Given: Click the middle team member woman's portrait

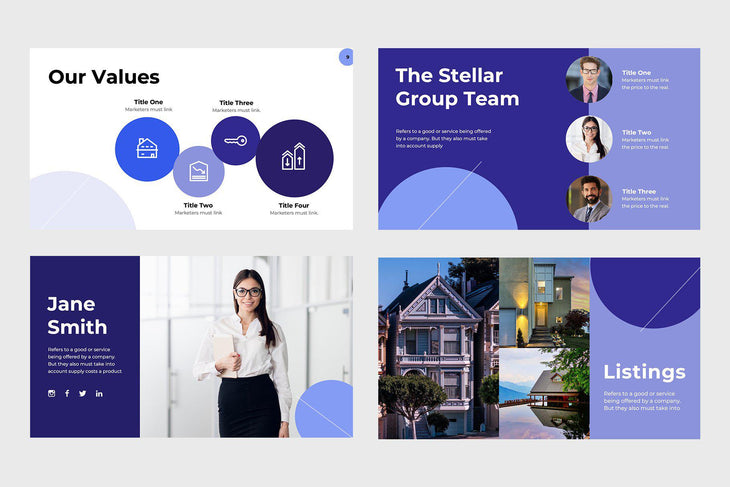Looking at the screenshot, I should 589,139.
